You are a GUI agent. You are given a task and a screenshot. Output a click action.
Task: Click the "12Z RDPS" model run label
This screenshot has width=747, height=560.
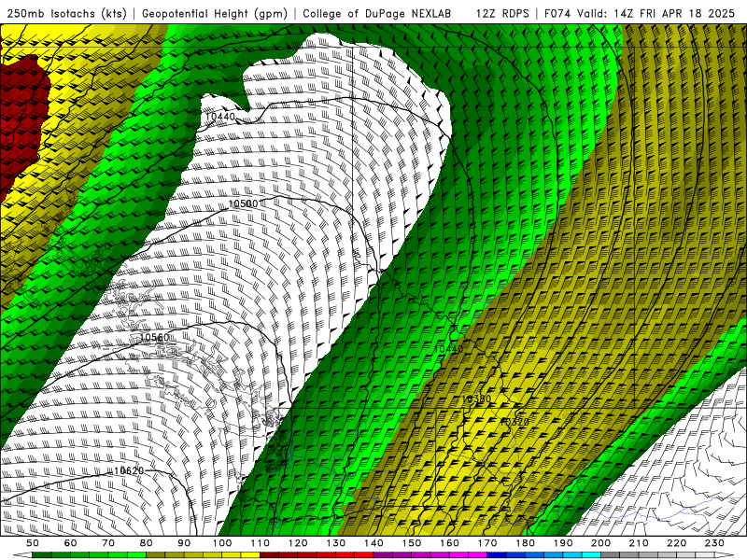point(502,13)
